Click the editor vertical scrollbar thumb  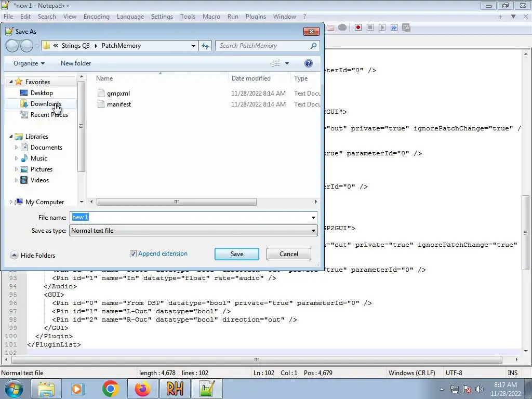[x=526, y=233]
